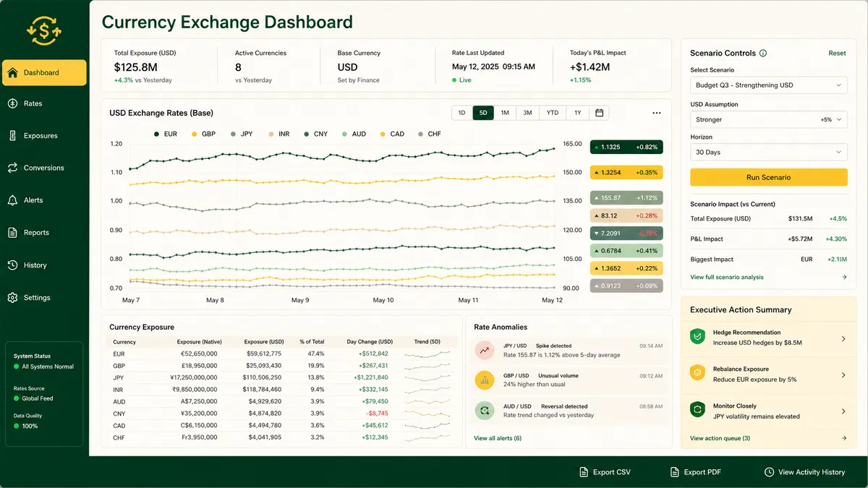Image resolution: width=868 pixels, height=488 pixels.
Task: Open the Select Scenario dropdown
Action: click(x=769, y=85)
